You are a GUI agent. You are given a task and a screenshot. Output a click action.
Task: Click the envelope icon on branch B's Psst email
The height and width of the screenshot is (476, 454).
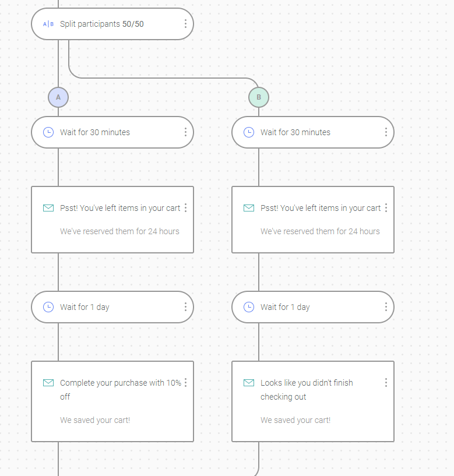pyautogui.click(x=249, y=208)
